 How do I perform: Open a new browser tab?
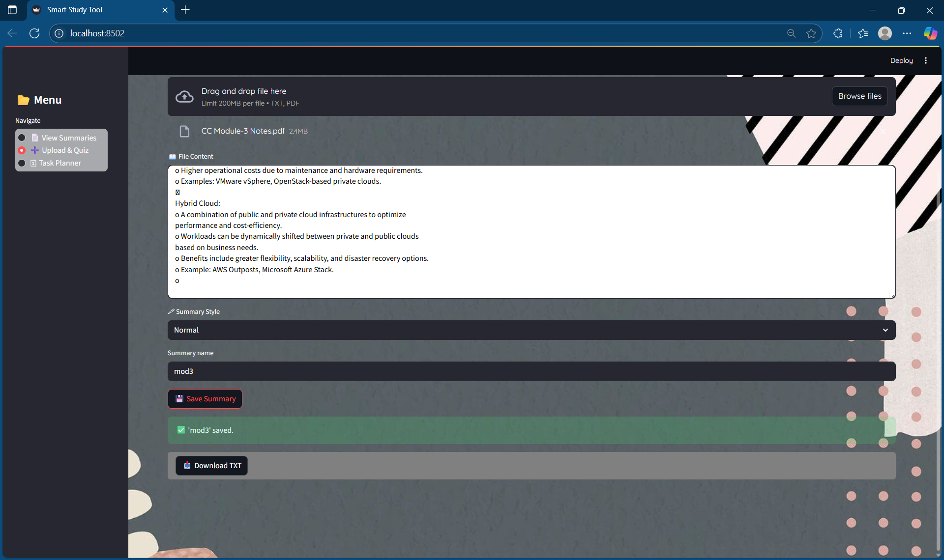tap(185, 10)
